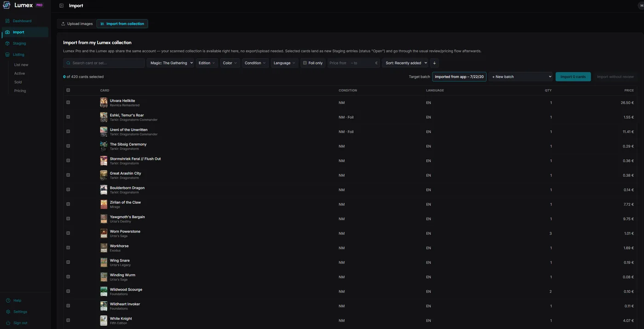Viewport: 644px width, 329px height.
Task: Switch to the Upload images tab
Action: [x=77, y=23]
